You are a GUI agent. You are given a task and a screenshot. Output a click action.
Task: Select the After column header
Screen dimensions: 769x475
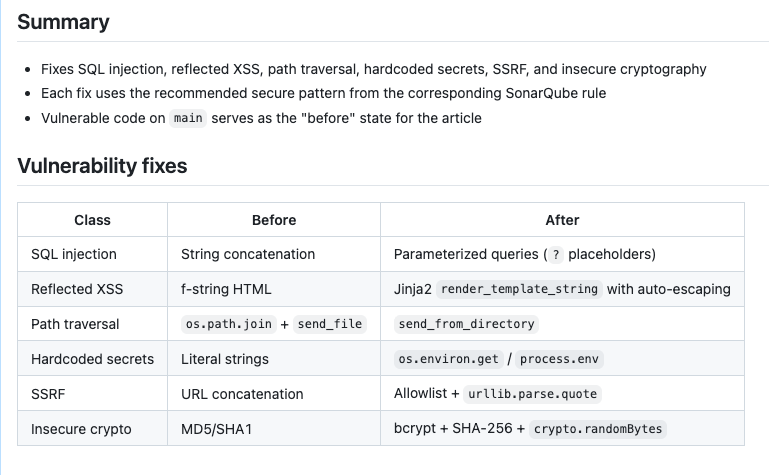click(562, 220)
